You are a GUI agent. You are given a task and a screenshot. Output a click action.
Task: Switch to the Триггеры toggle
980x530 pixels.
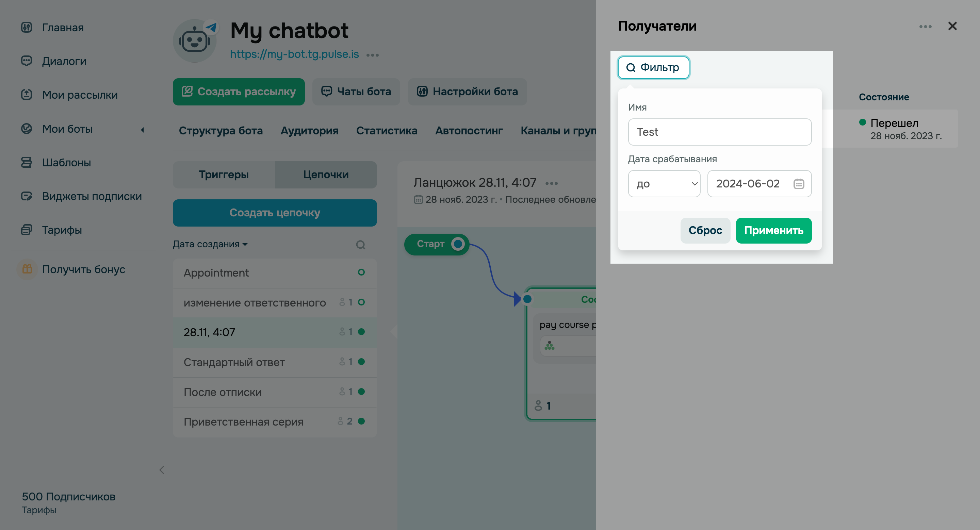[224, 175]
